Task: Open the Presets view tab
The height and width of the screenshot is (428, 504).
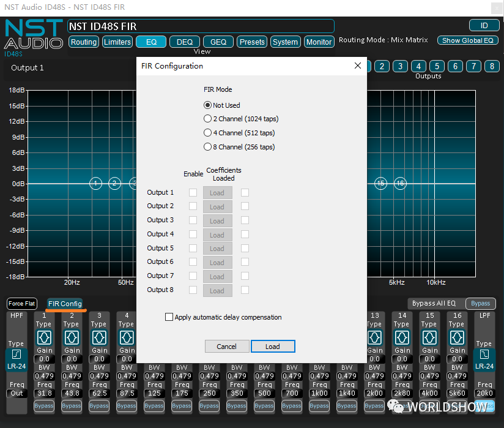Action: click(252, 42)
